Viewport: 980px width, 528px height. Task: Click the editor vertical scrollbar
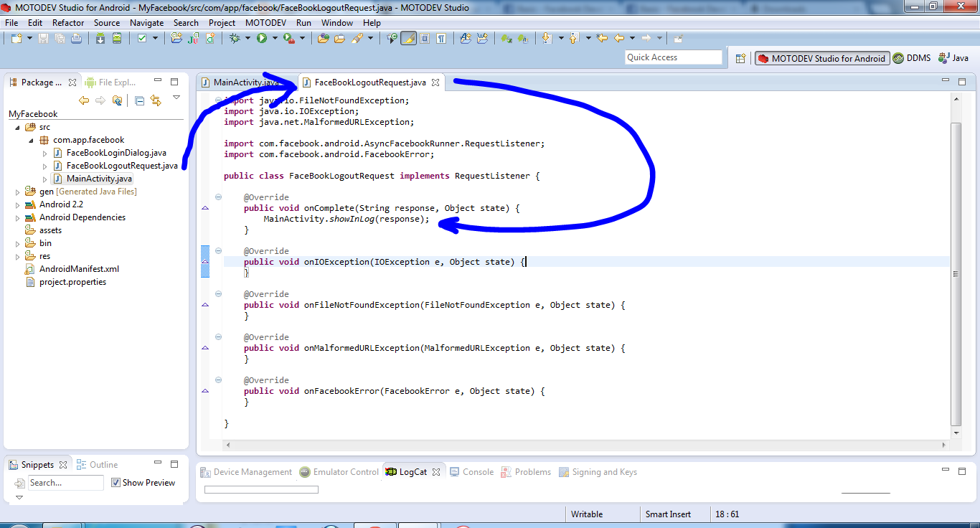click(955, 273)
